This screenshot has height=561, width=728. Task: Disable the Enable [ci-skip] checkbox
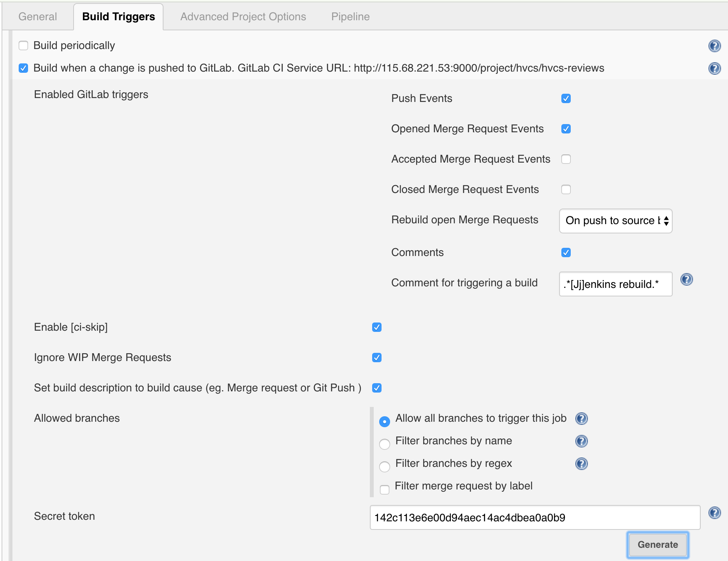[x=377, y=327]
